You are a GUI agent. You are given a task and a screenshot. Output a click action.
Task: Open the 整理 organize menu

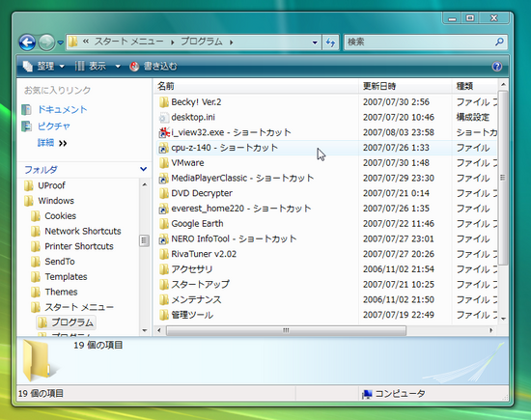tap(43, 66)
